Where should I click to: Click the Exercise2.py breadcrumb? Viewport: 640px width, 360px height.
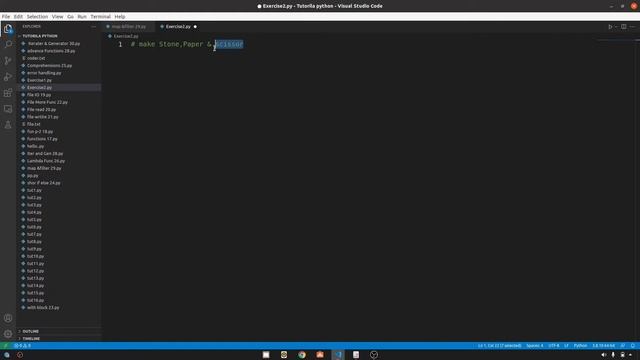[x=125, y=36]
